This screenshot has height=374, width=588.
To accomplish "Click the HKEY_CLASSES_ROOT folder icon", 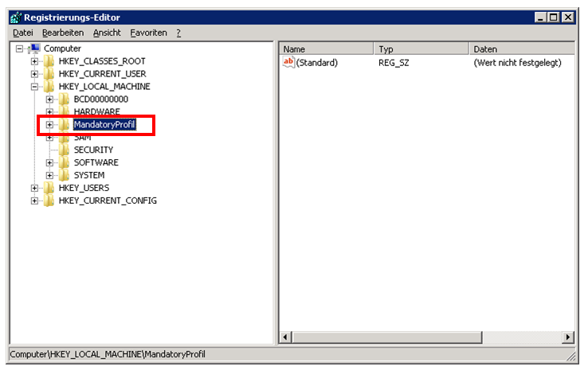I will coord(49,61).
